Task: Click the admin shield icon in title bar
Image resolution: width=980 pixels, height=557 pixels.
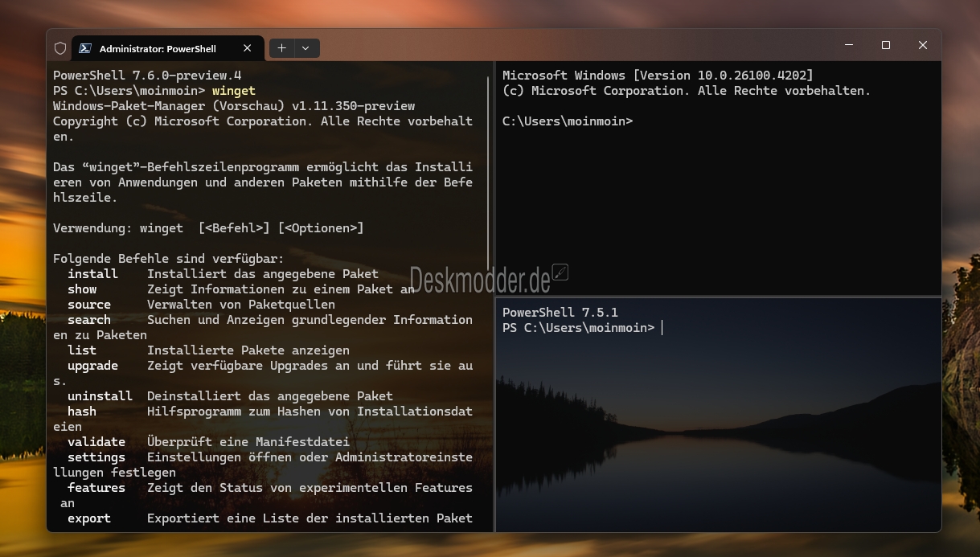Action: tap(60, 48)
